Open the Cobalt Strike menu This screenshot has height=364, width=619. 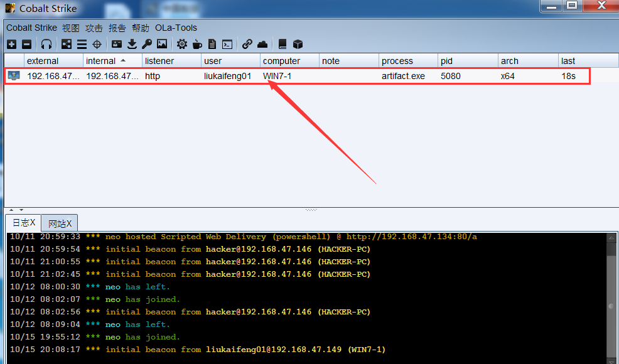(x=31, y=28)
